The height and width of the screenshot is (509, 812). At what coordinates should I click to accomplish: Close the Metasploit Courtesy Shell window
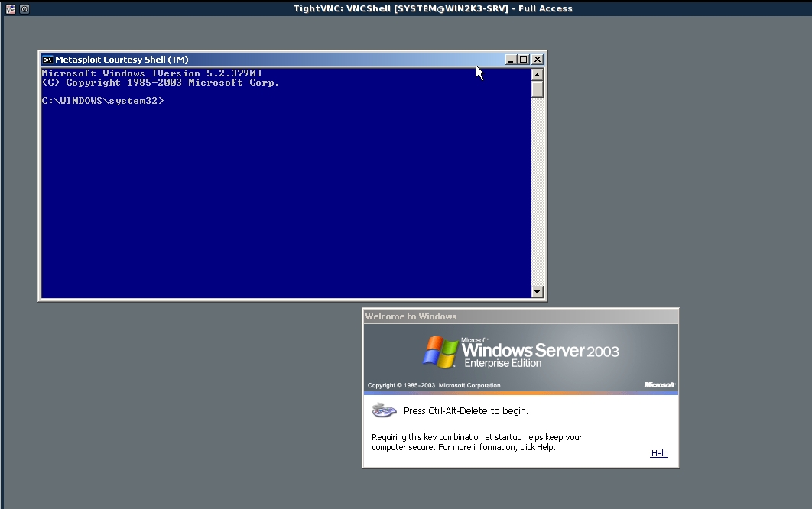coord(538,60)
